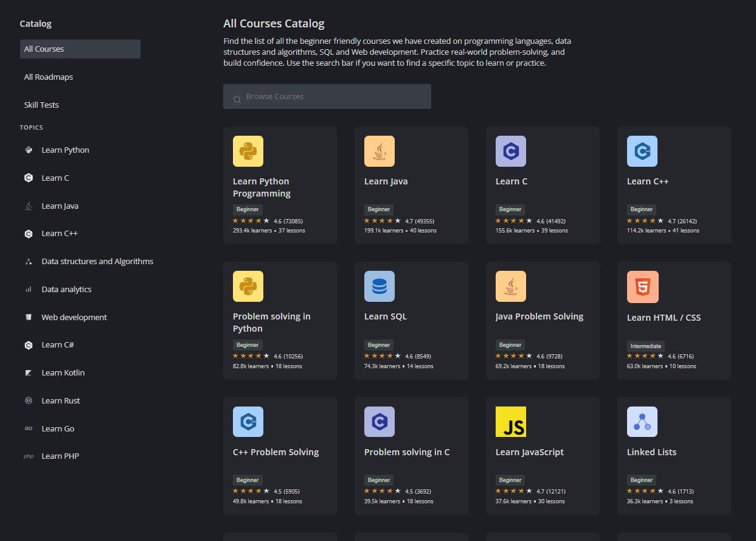Click the Python icon on Learn Python Programming card
Image resolution: width=756 pixels, height=541 pixels.
[248, 151]
